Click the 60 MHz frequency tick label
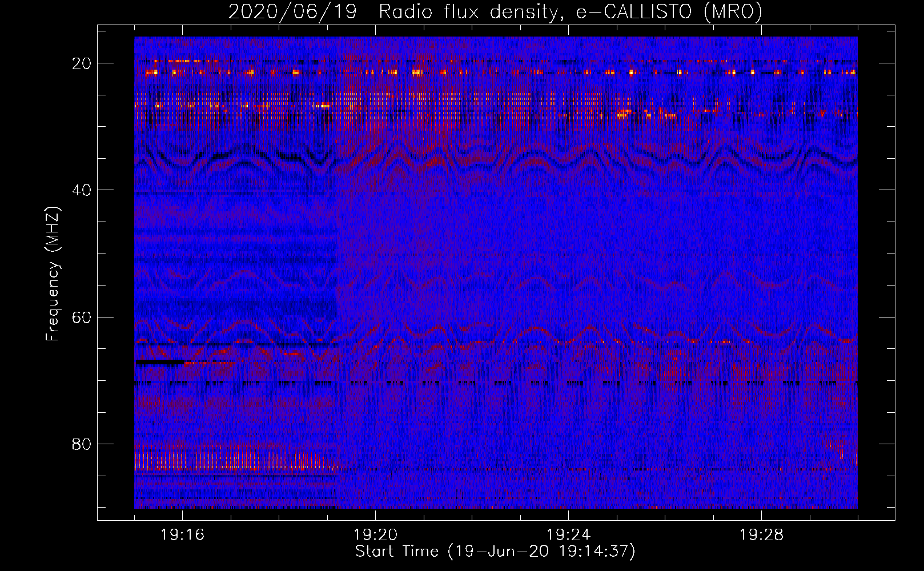Screen dimensions: 924x571 click(x=82, y=317)
